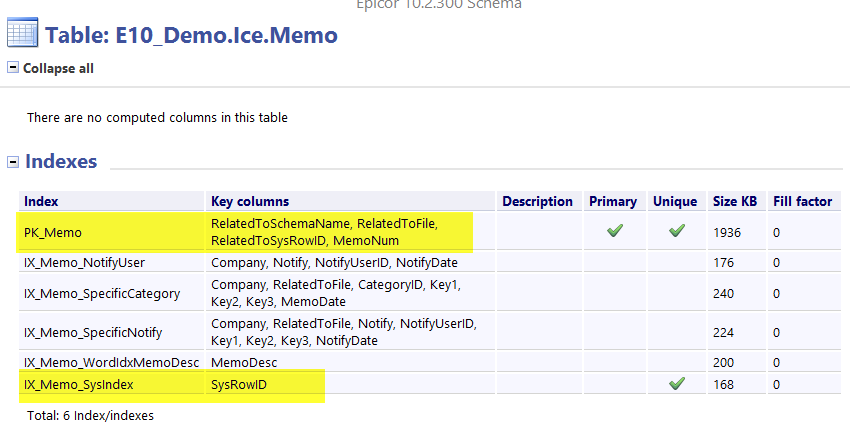Select the IX_Memo_NotifyUser index name

point(84,263)
